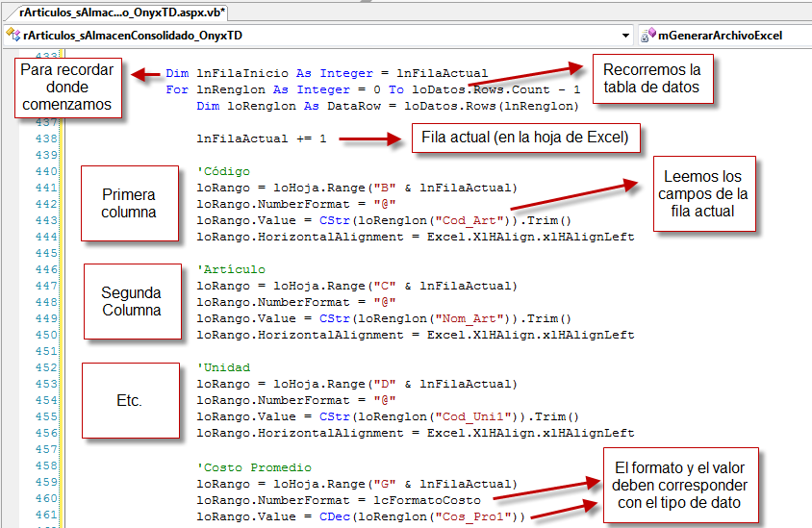
Task: Click "loDatos.Rows.Count" in the For line
Action: (481, 89)
